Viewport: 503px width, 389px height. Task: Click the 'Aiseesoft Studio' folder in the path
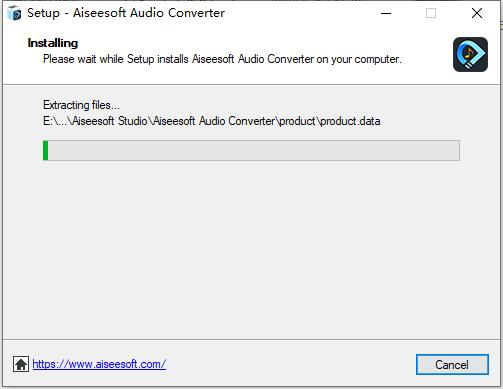[x=110, y=121]
